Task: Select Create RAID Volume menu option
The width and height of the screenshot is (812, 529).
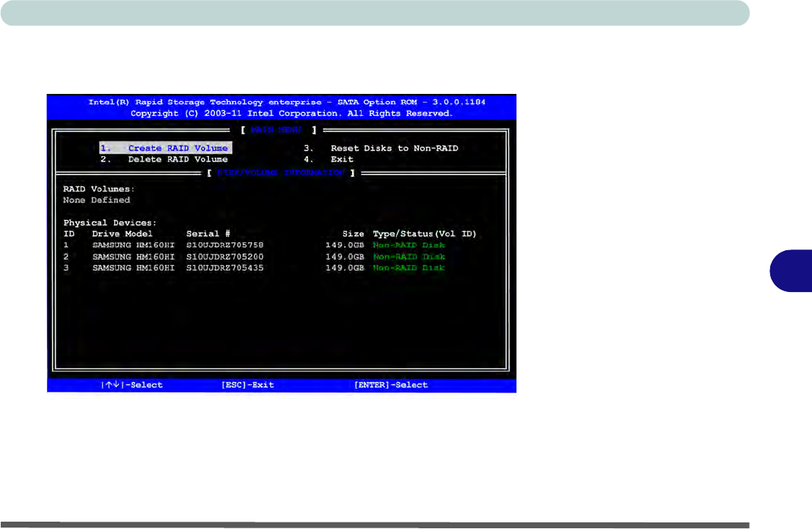Action: pyautogui.click(x=165, y=148)
